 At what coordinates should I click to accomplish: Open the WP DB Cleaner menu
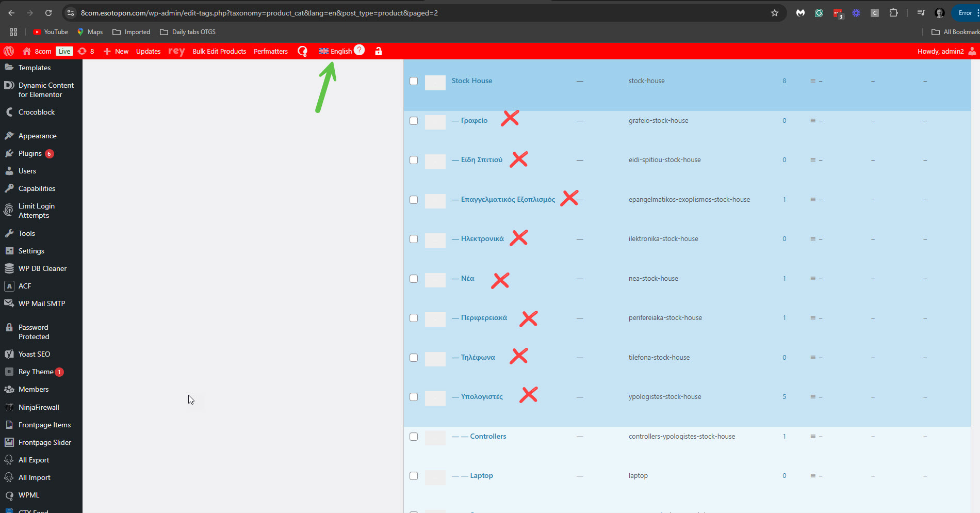(41, 268)
